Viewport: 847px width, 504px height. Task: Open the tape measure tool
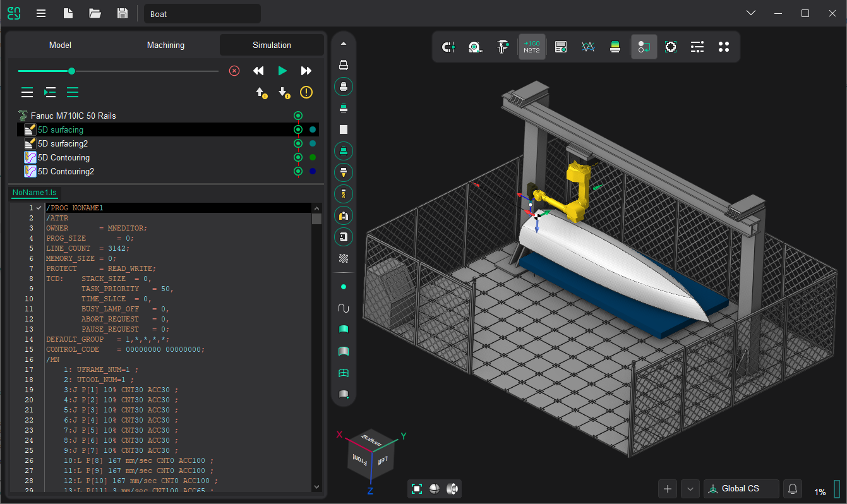(x=475, y=47)
